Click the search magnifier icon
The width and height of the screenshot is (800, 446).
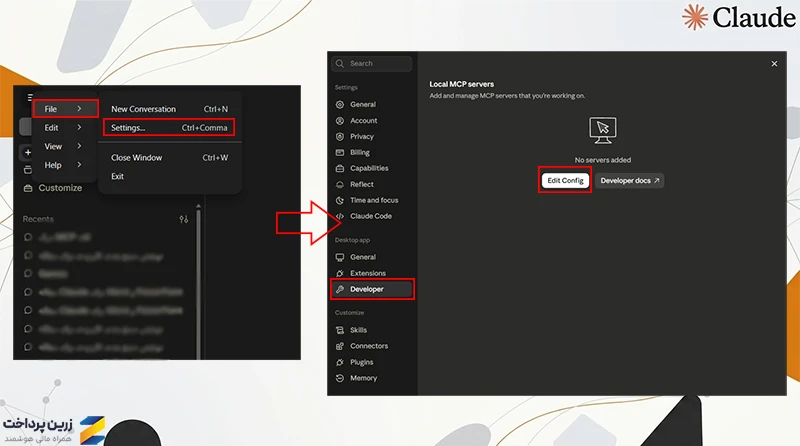pyautogui.click(x=340, y=63)
